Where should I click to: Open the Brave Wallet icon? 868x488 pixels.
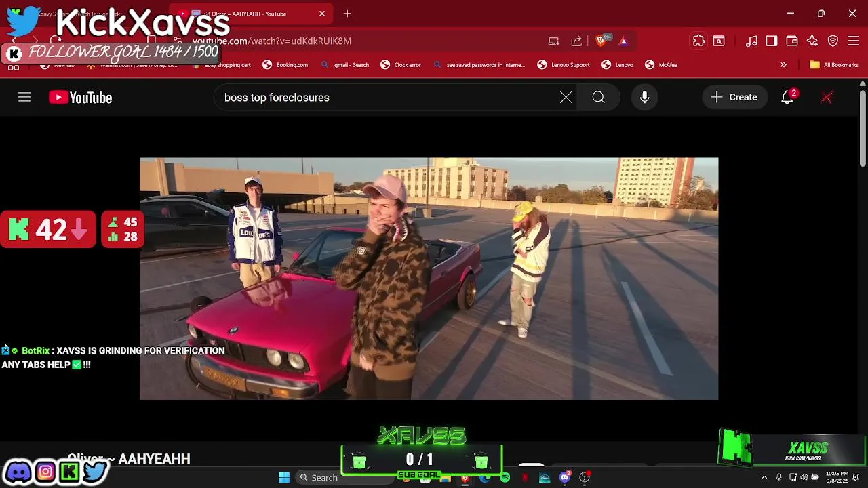click(792, 41)
